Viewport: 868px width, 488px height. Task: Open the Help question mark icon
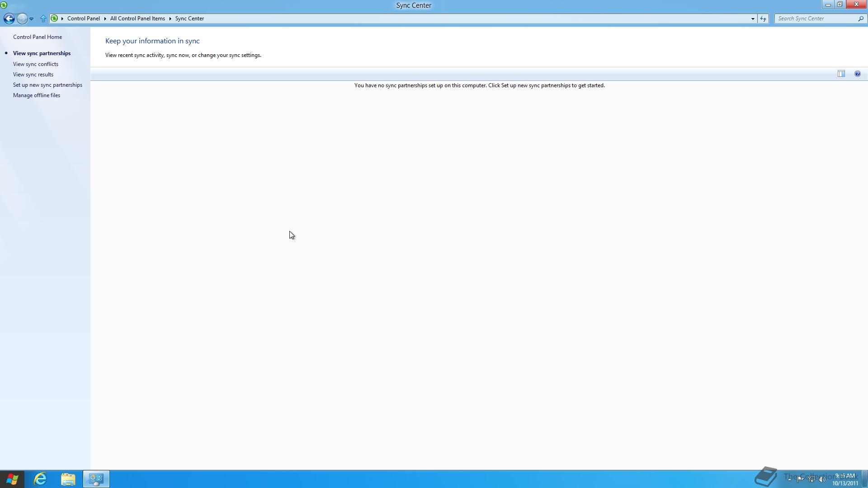tap(857, 74)
